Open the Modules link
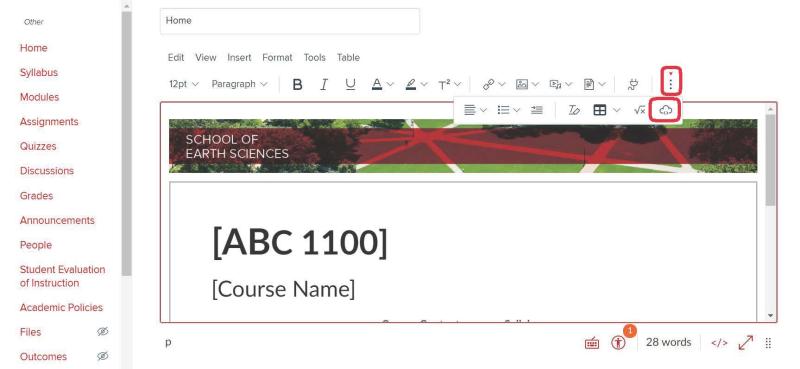This screenshot has width=800, height=369. 39,97
